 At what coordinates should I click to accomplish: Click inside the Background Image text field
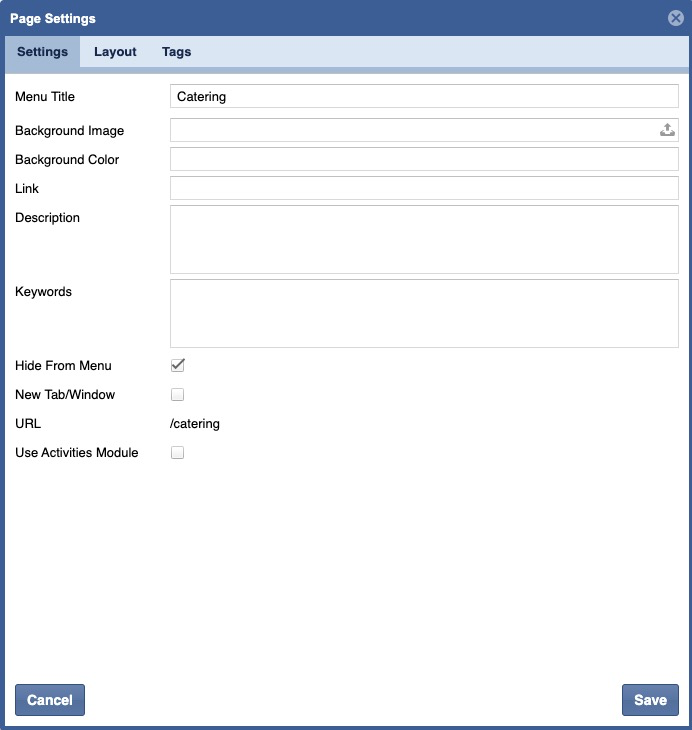(x=412, y=130)
